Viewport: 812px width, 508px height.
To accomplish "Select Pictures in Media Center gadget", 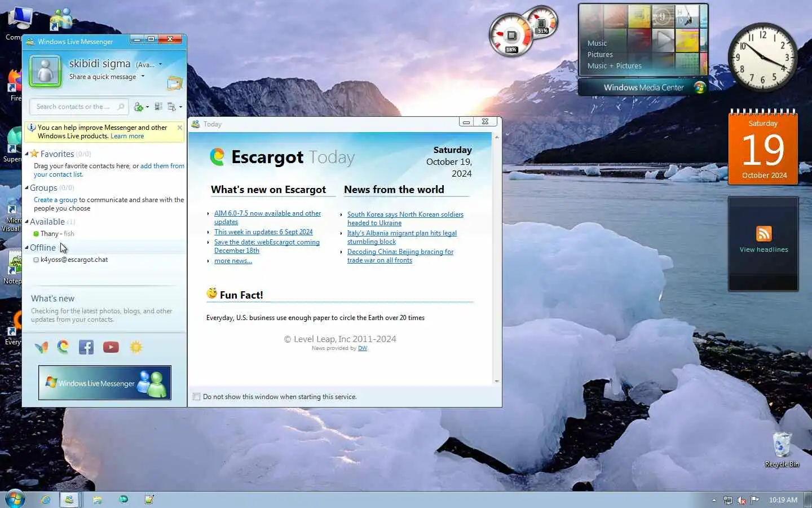I will pyautogui.click(x=600, y=55).
